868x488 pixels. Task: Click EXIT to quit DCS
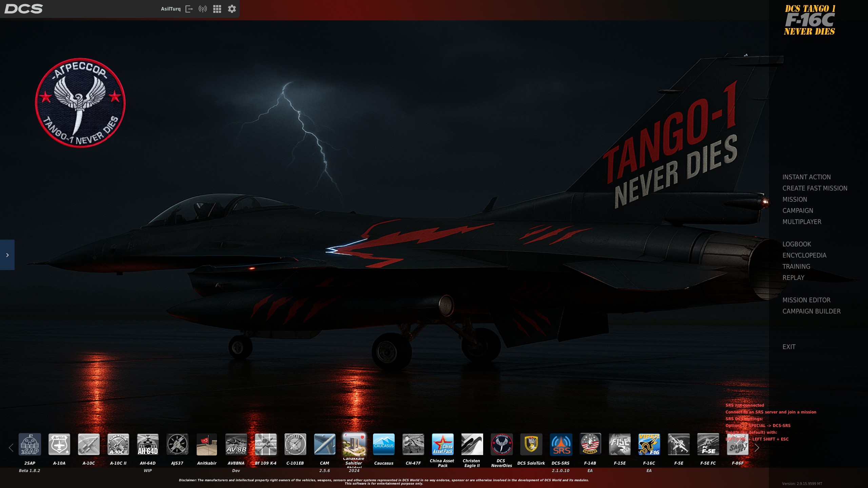[789, 347]
